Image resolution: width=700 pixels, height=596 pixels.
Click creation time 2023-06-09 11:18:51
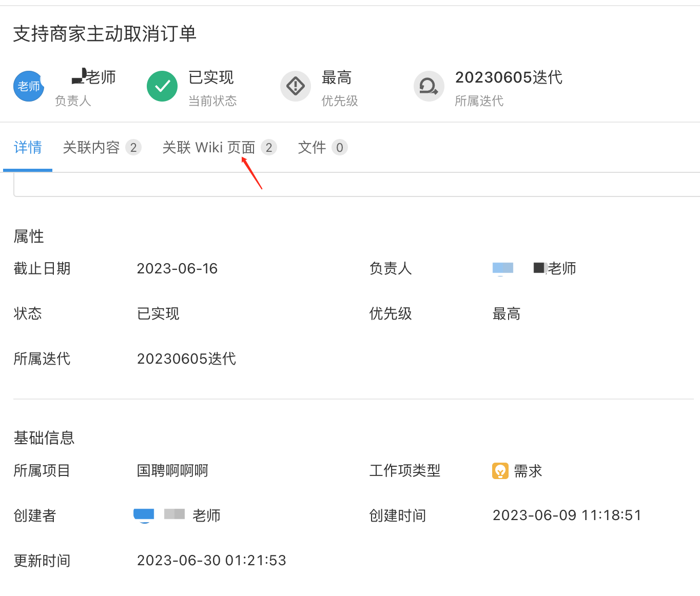(567, 515)
